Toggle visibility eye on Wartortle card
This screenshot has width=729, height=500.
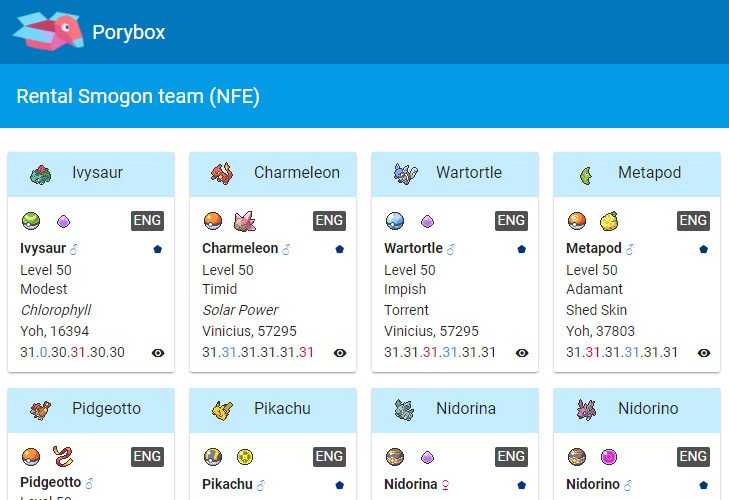coord(522,352)
